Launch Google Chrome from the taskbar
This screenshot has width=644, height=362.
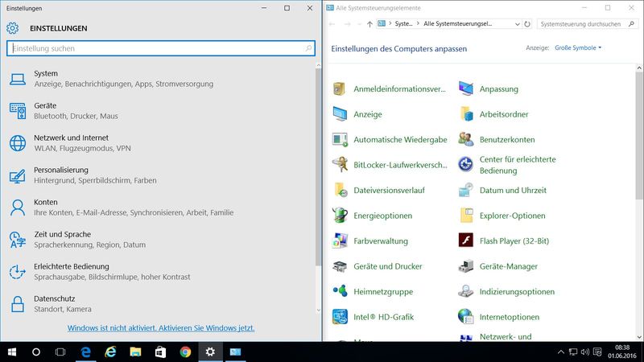click(185, 352)
